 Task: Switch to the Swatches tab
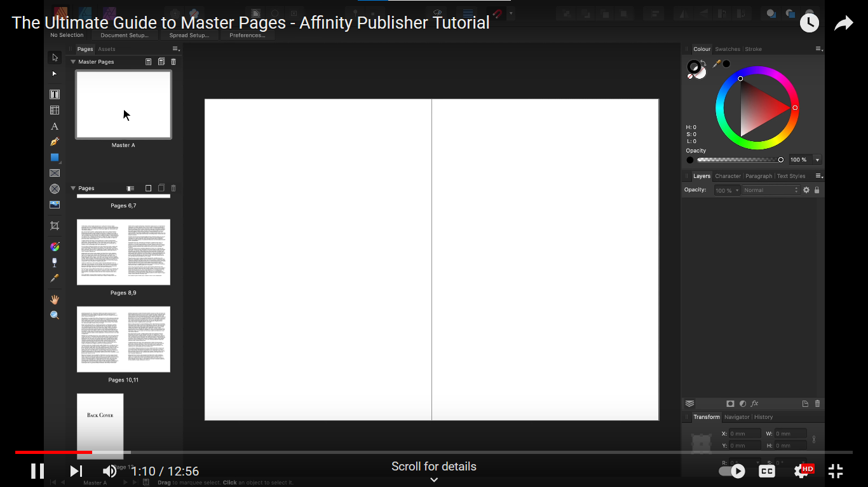pyautogui.click(x=728, y=49)
